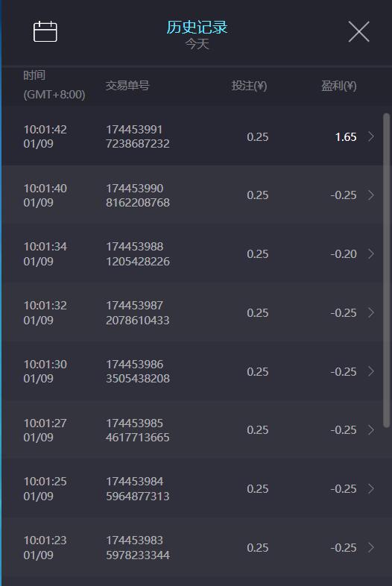Select transaction number 1744539917238687232
The width and height of the screenshot is (392, 586).
pos(138,136)
